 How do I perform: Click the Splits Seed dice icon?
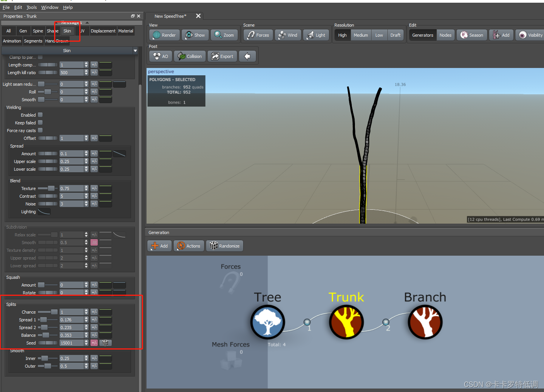point(106,343)
